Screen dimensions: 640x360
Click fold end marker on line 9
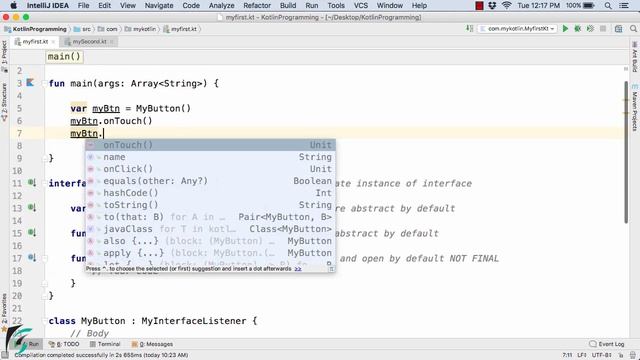coord(44,158)
